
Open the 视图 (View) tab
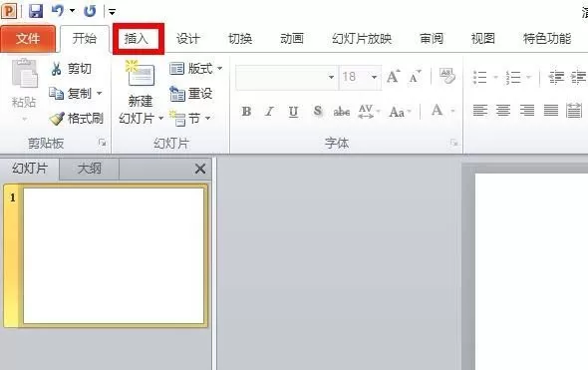(x=483, y=39)
